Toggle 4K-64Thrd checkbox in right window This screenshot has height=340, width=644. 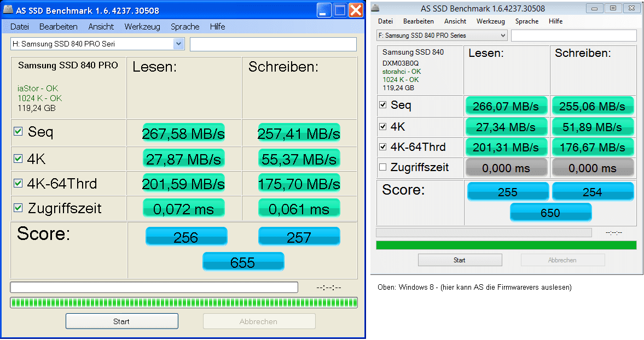pyautogui.click(x=383, y=146)
